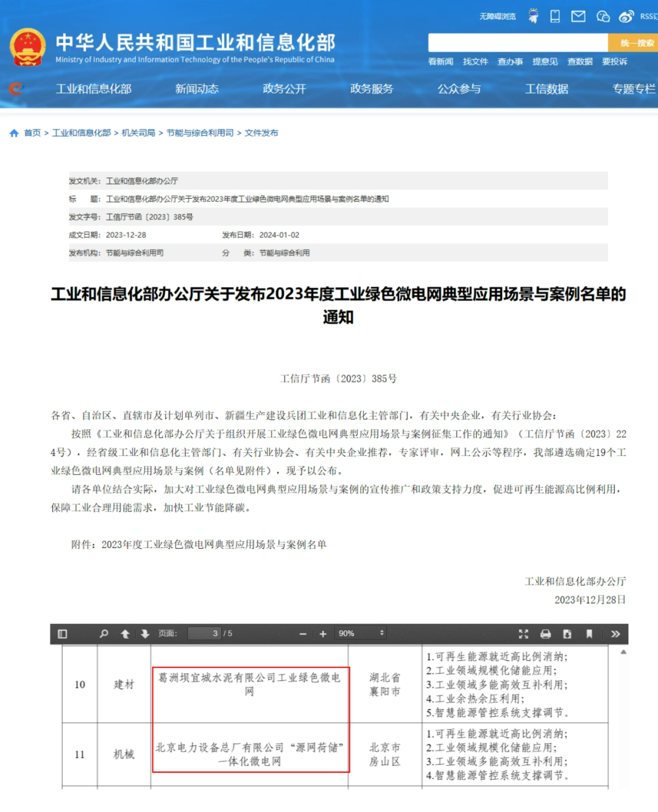Image resolution: width=658 pixels, height=812 pixels.
Task: Click the home icon in breadcrumb
Action: (x=14, y=133)
